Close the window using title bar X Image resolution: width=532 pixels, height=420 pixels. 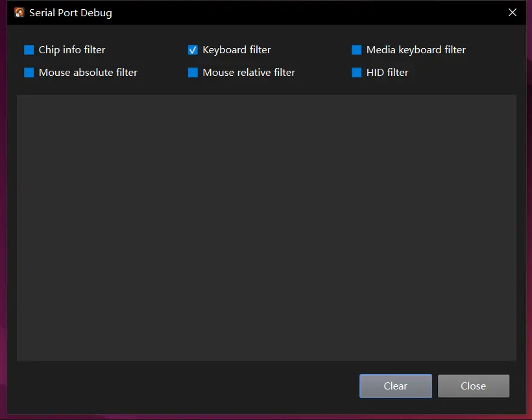tap(513, 13)
